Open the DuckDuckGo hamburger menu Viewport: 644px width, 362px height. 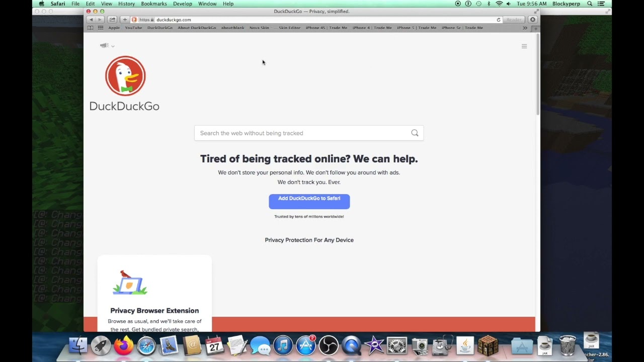pos(524,46)
